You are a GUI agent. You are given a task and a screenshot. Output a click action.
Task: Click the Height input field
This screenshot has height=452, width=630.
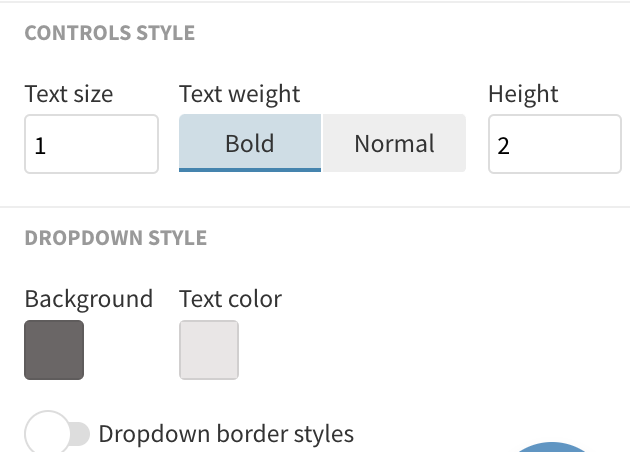[x=555, y=145]
